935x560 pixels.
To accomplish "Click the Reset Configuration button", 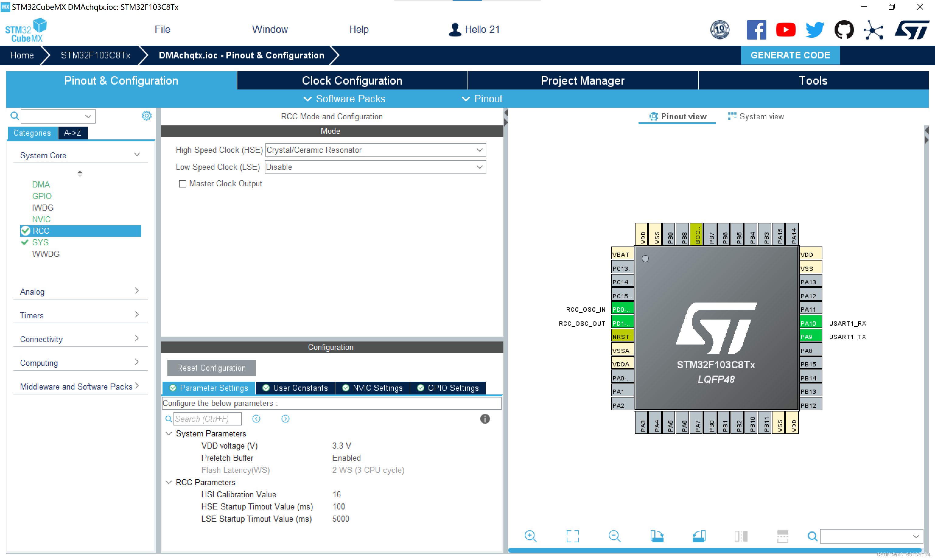I will point(211,368).
